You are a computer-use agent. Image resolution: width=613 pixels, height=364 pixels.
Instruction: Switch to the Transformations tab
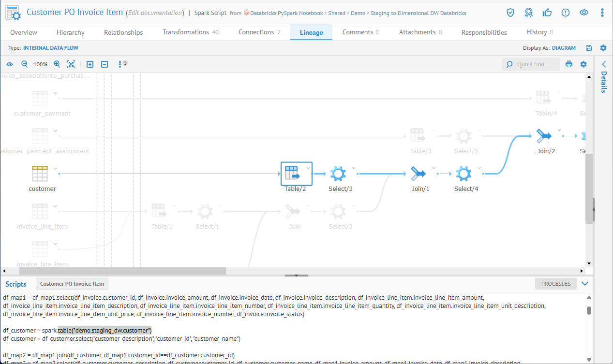(x=190, y=32)
